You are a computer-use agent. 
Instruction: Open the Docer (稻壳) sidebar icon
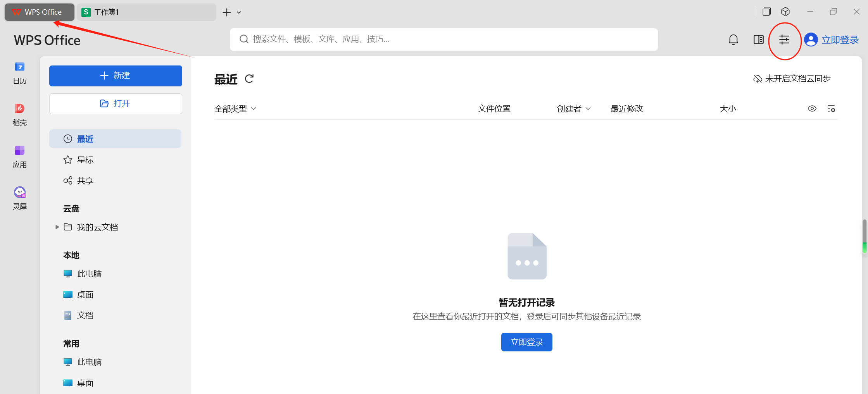tap(20, 115)
